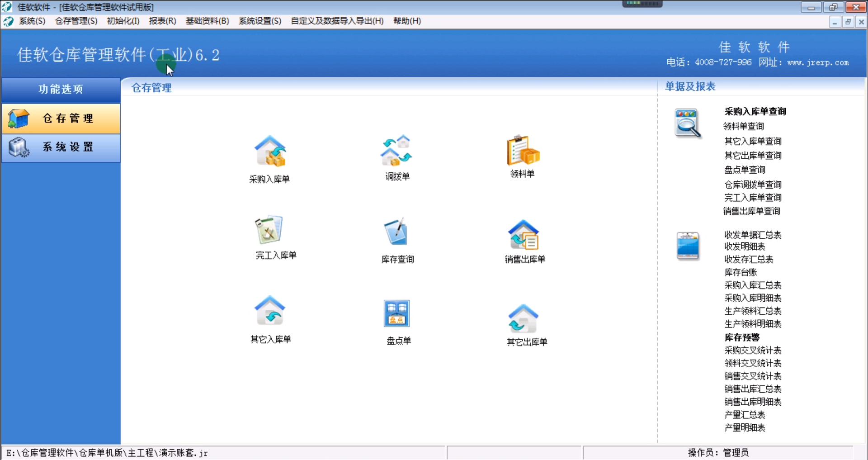Open the 完工入库单 finished goods icon
This screenshot has height=460, width=868.
269,230
